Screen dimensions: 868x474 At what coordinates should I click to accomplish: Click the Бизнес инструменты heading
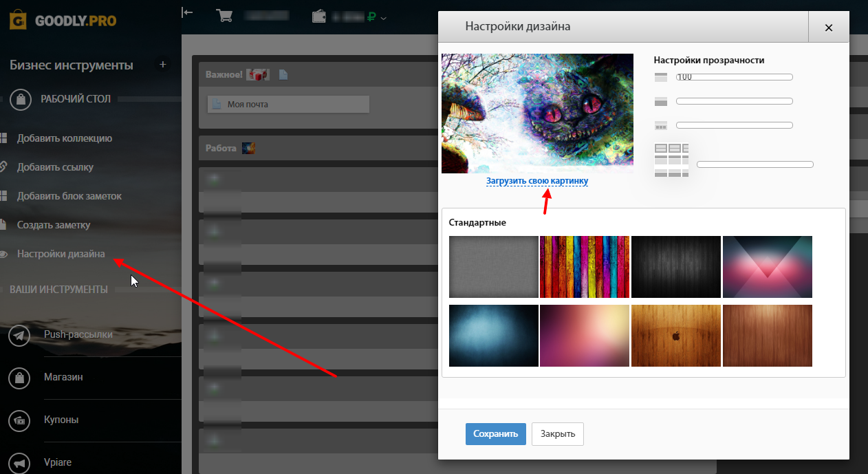click(72, 65)
